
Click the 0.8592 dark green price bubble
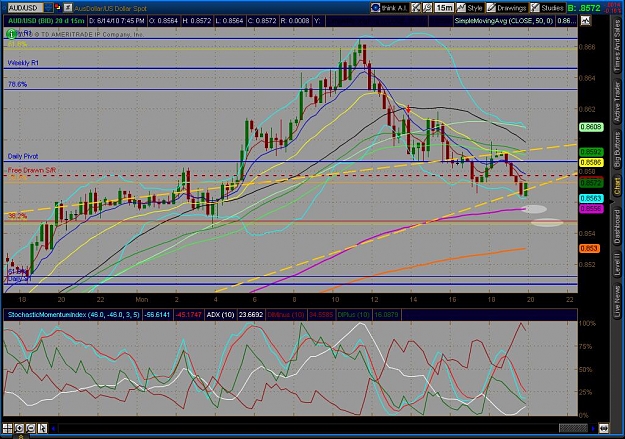(x=591, y=152)
